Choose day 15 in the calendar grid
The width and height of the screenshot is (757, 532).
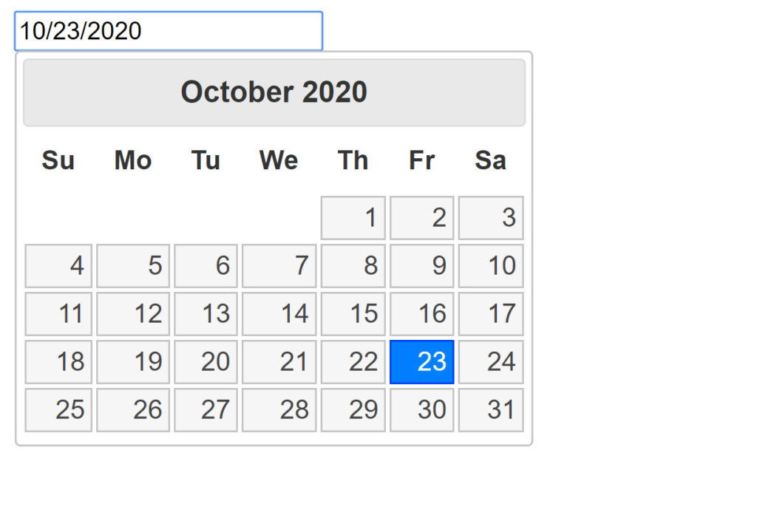click(353, 313)
